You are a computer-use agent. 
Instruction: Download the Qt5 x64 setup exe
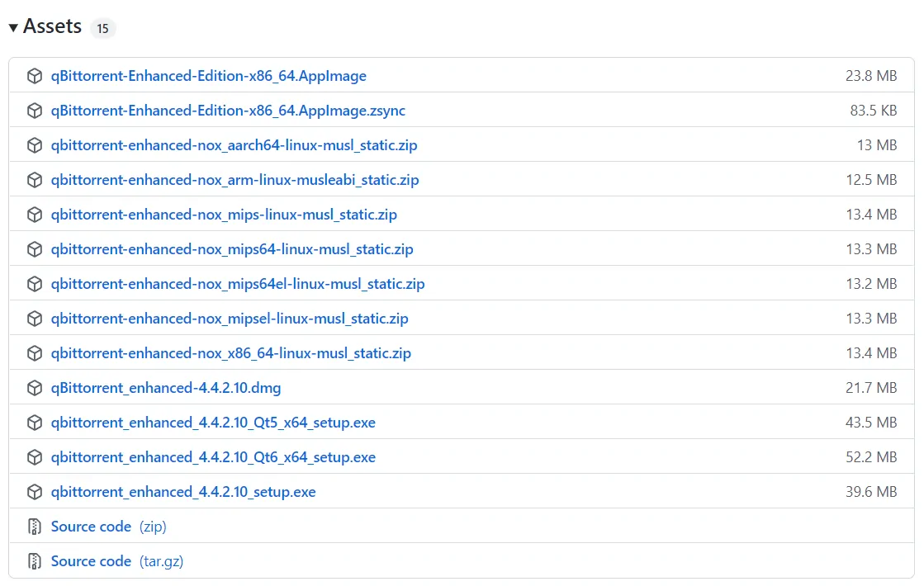click(213, 423)
